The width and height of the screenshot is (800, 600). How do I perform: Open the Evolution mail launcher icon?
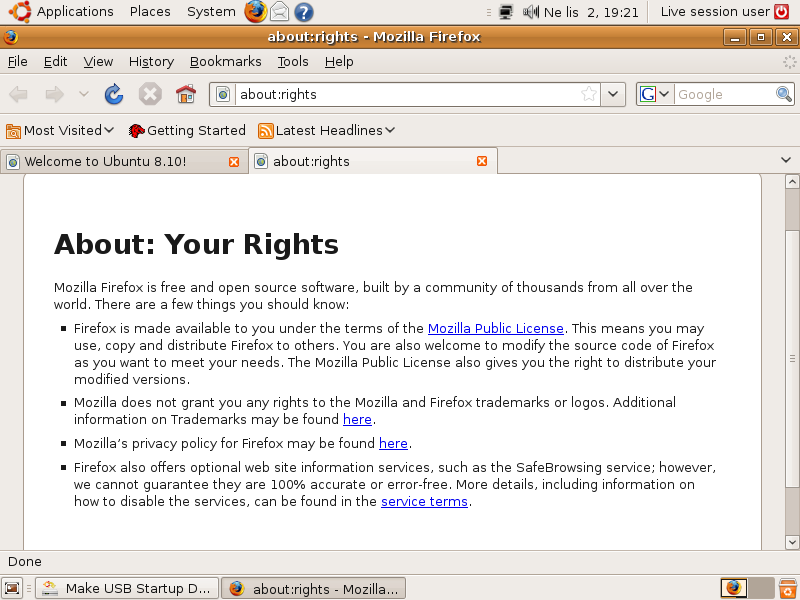pos(280,12)
